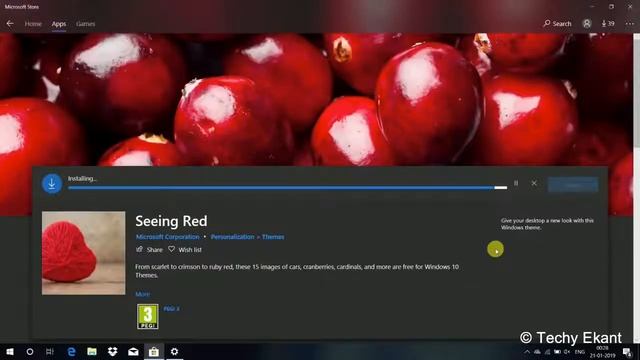The width and height of the screenshot is (640, 360).
Task: Click the Seeing Red title text
Action: click(x=171, y=221)
